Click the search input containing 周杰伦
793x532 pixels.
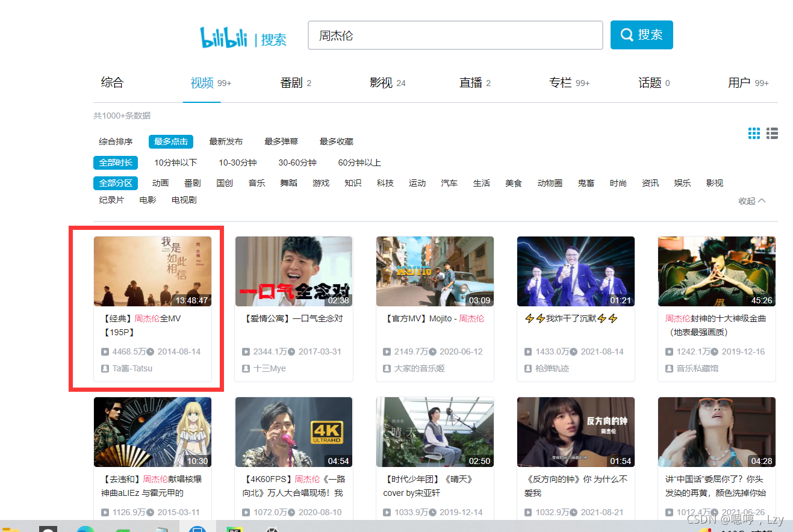click(x=455, y=36)
